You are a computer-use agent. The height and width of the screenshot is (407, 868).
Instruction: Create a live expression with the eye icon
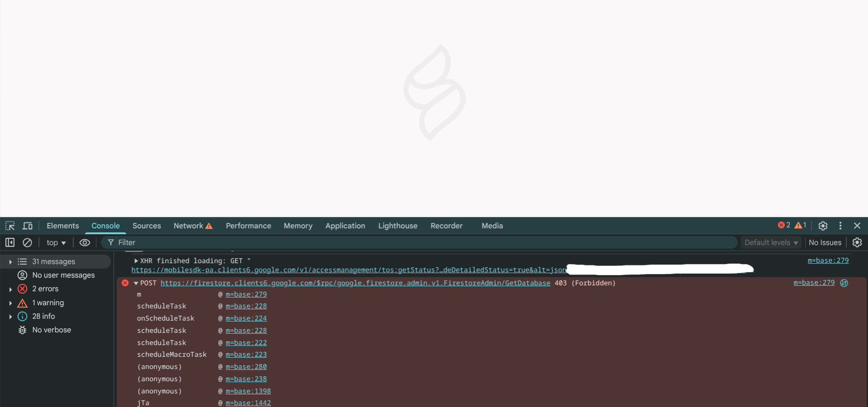click(85, 242)
